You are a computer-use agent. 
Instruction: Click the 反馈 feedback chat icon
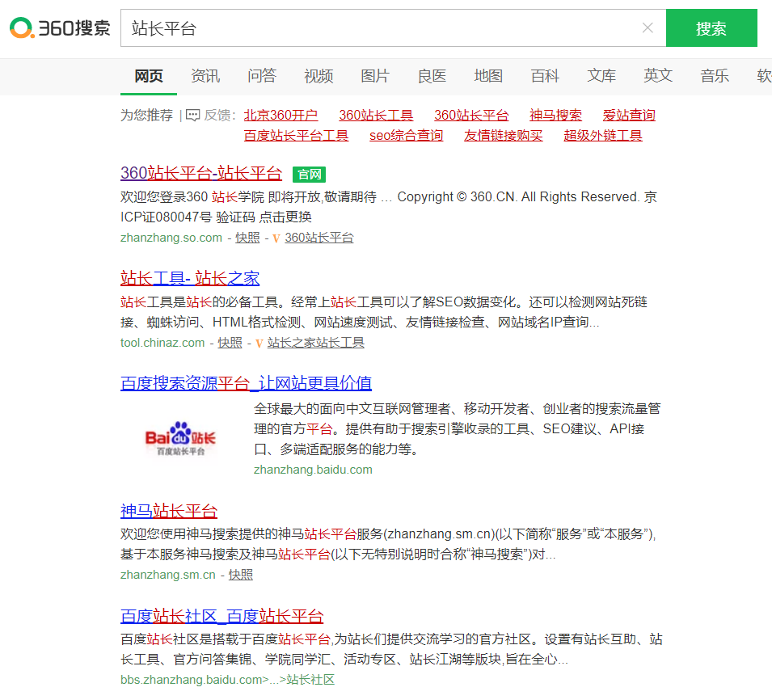tap(193, 116)
